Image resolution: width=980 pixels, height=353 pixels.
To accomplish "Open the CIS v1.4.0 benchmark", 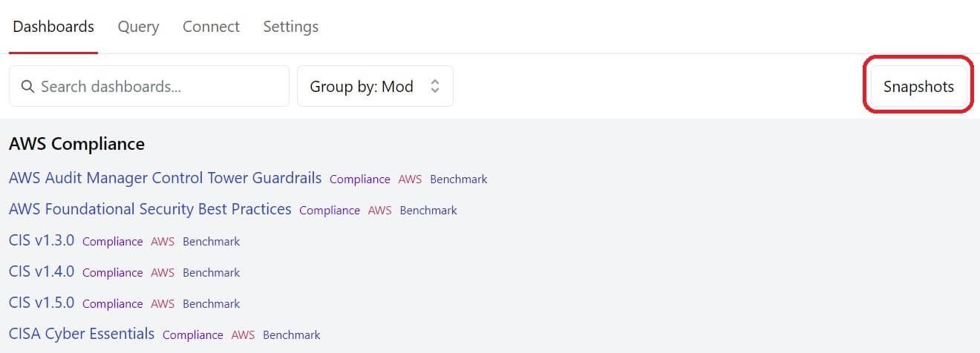I will click(x=42, y=271).
